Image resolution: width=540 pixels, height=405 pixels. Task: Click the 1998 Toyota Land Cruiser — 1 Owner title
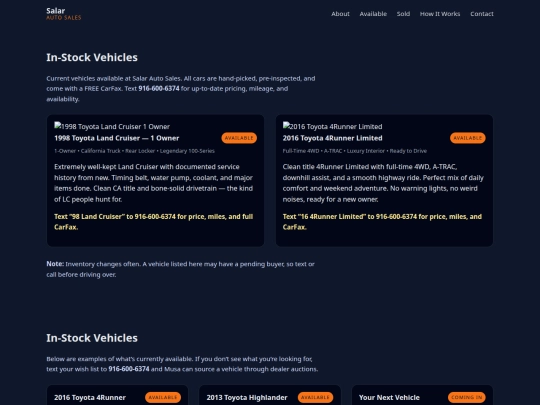(116, 138)
